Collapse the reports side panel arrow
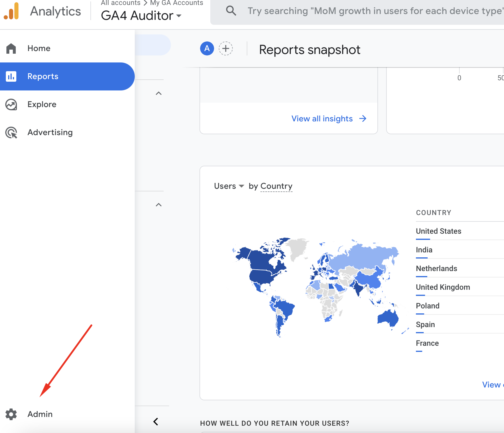 156,422
